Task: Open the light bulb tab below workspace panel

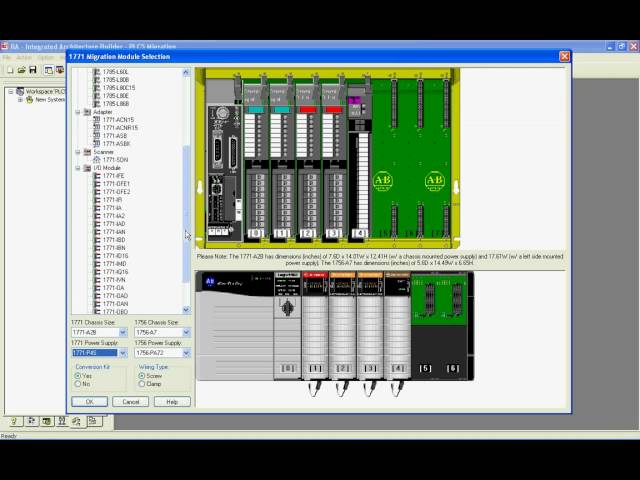Action: pos(14,421)
